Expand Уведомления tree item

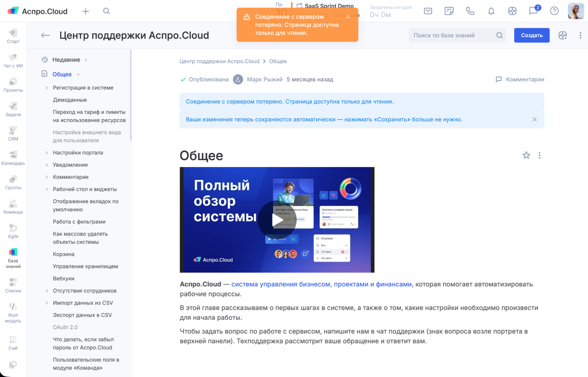[x=47, y=165]
